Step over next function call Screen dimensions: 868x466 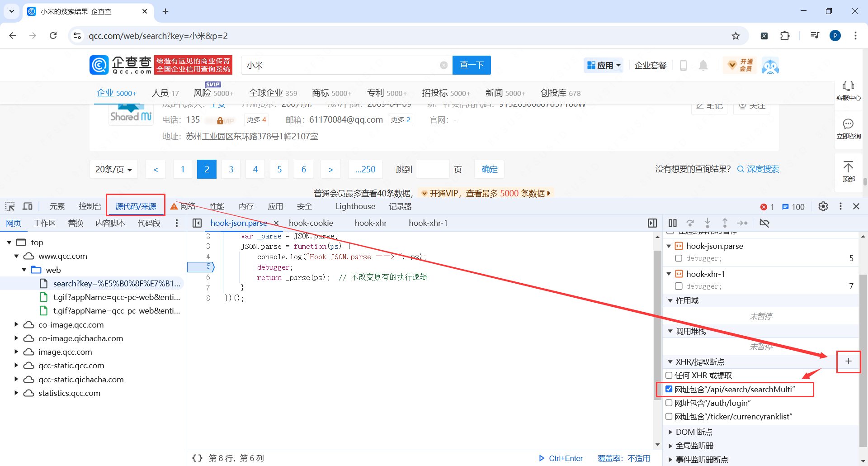[x=690, y=223]
